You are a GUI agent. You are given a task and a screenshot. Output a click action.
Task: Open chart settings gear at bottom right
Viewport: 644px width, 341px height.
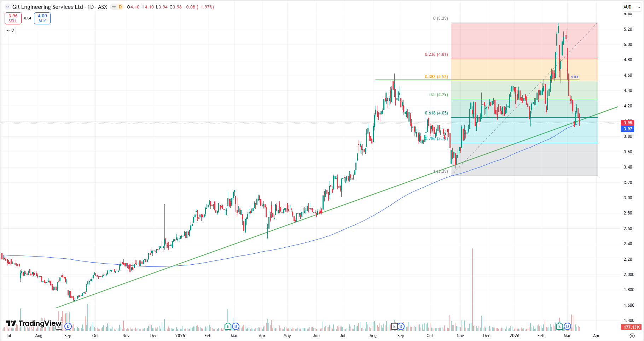pyautogui.click(x=632, y=336)
